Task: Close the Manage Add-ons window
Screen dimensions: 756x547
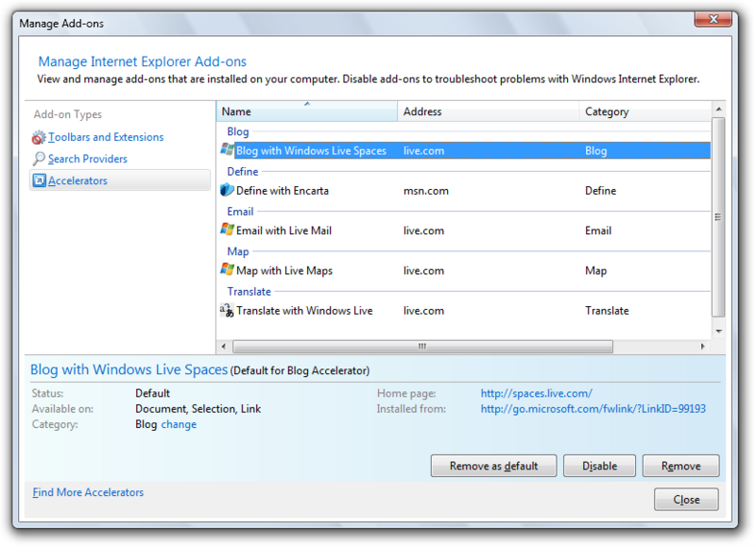Action: [713, 19]
